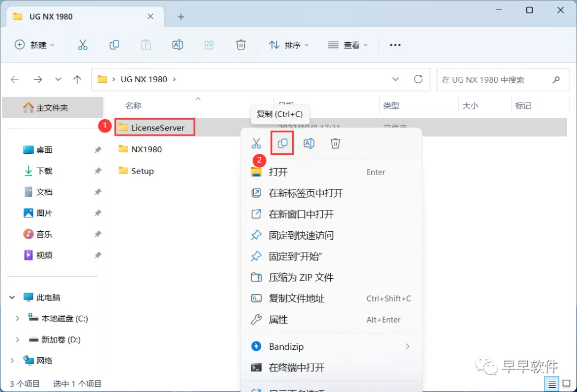Expand the 网络 tree node

12,360
